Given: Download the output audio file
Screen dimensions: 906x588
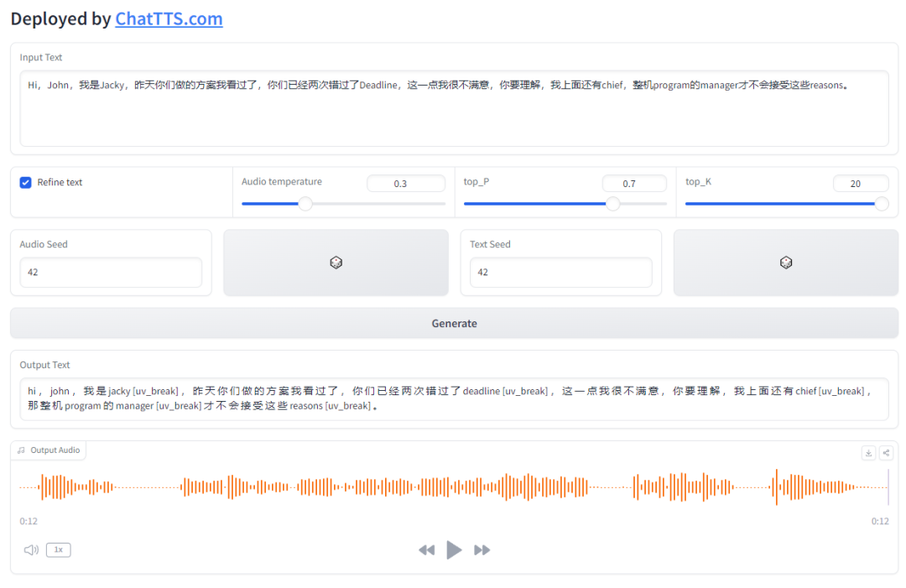Looking at the screenshot, I should pyautogui.click(x=868, y=453).
